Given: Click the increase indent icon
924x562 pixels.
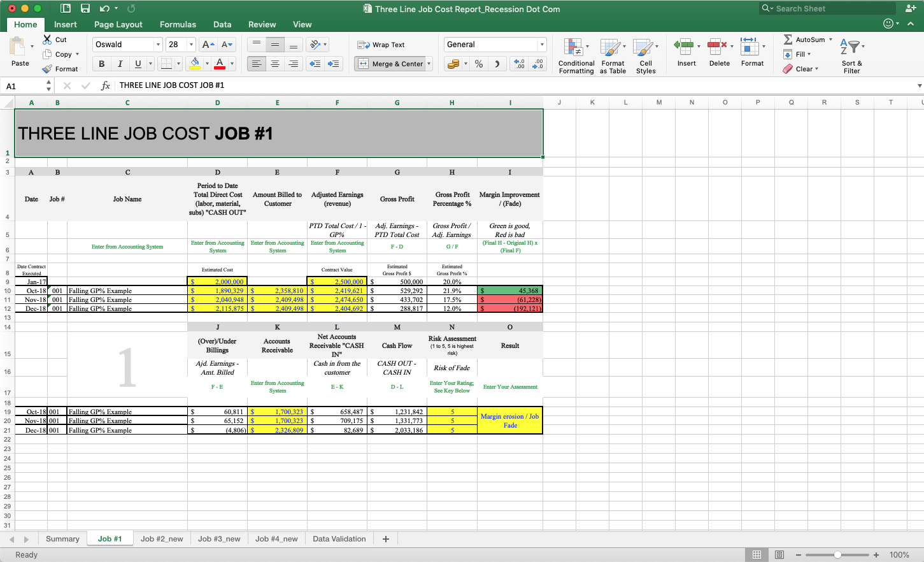Looking at the screenshot, I should pos(333,64).
